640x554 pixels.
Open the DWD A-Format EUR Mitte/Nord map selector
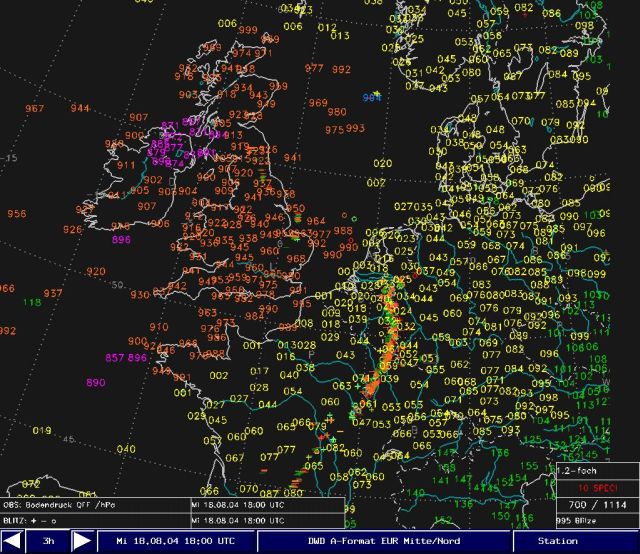385,541
